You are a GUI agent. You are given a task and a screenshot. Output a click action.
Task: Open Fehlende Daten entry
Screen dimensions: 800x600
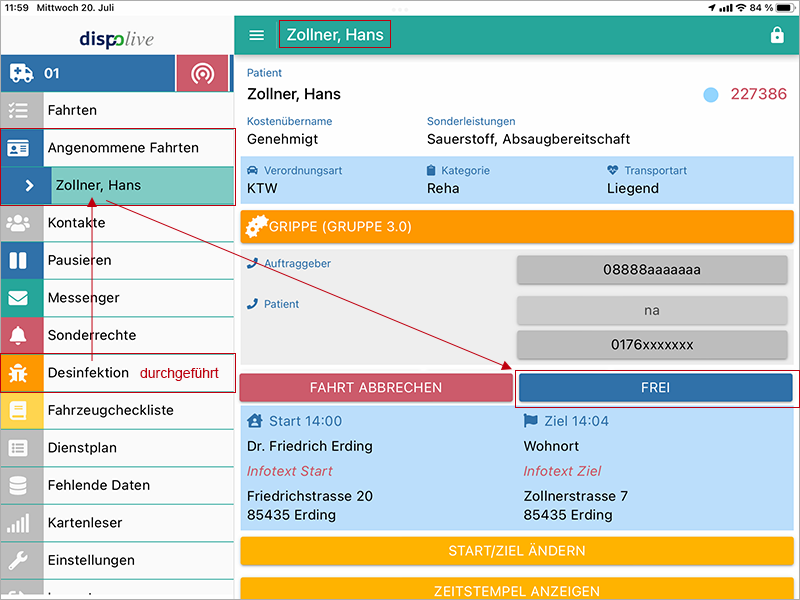[x=117, y=486]
